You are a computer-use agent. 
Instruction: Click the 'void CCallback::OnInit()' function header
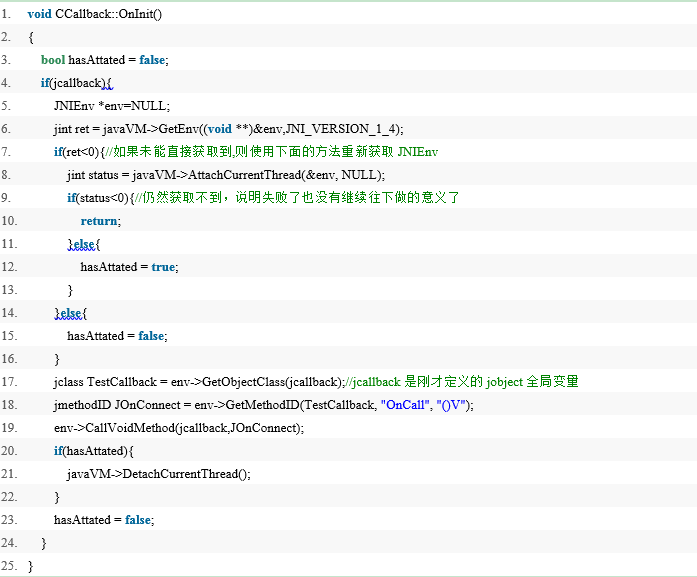point(95,14)
